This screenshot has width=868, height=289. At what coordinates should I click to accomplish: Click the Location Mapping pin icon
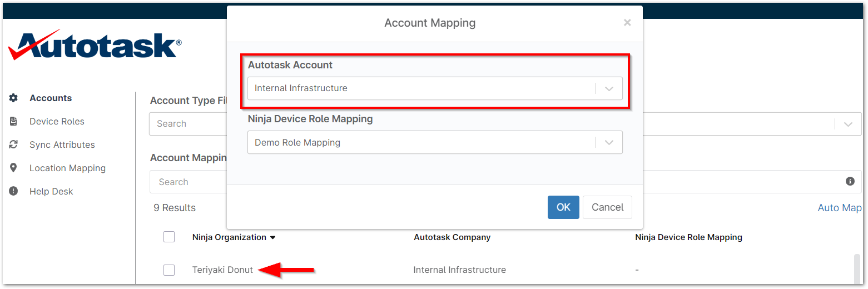pyautogui.click(x=13, y=168)
